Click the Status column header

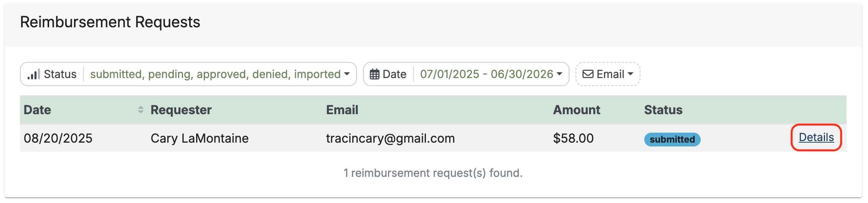(x=663, y=110)
